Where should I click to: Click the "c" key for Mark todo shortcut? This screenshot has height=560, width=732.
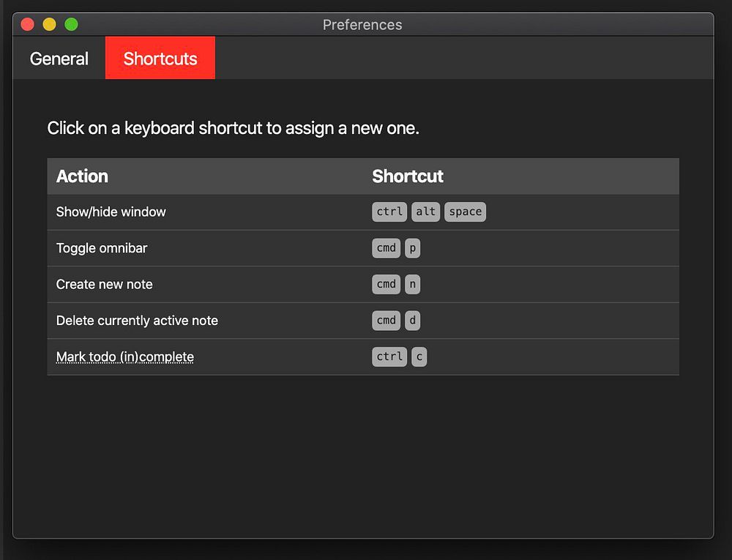419,356
